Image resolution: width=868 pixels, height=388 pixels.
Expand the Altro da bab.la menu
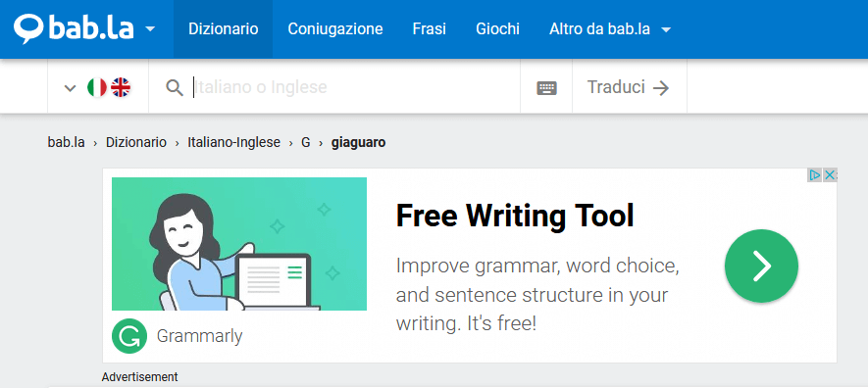point(610,28)
